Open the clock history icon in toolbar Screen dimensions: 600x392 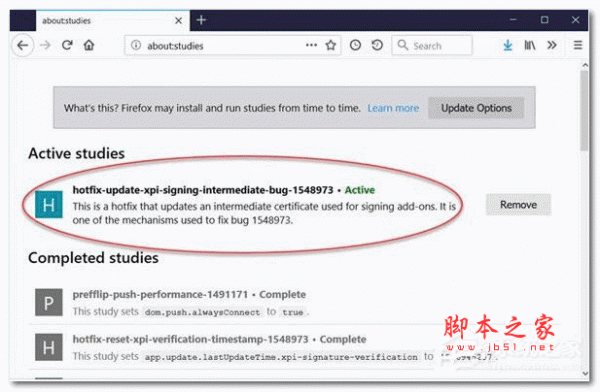[x=355, y=45]
